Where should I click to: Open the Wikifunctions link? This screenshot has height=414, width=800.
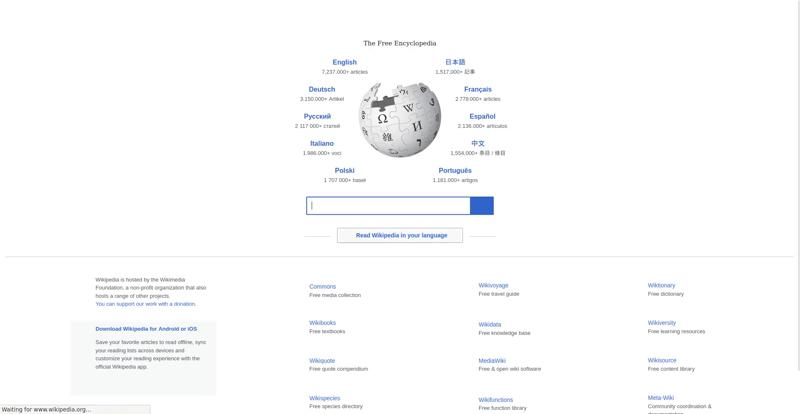tap(496, 400)
